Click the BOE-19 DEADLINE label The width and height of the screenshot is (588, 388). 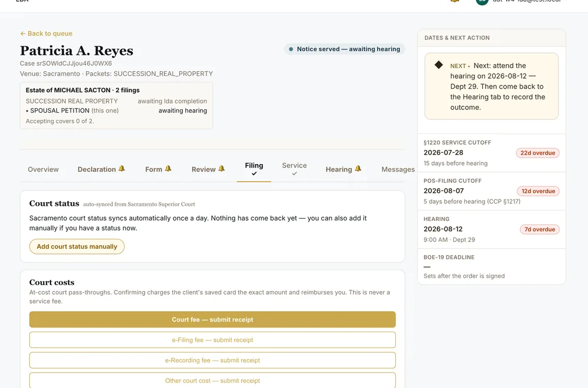click(449, 257)
